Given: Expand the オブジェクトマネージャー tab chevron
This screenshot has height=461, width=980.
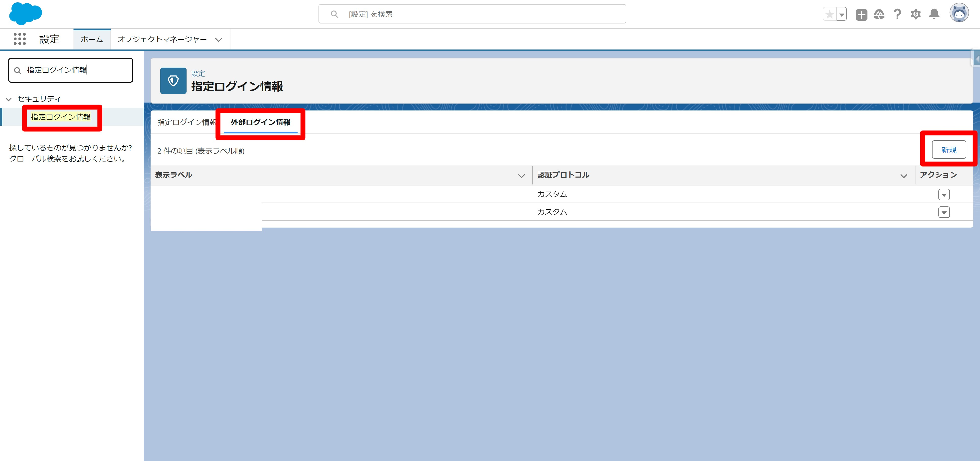Looking at the screenshot, I should (218, 40).
